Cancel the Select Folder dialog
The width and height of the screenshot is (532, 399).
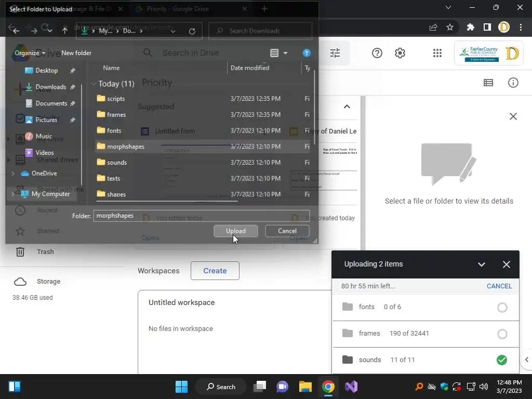(x=287, y=231)
